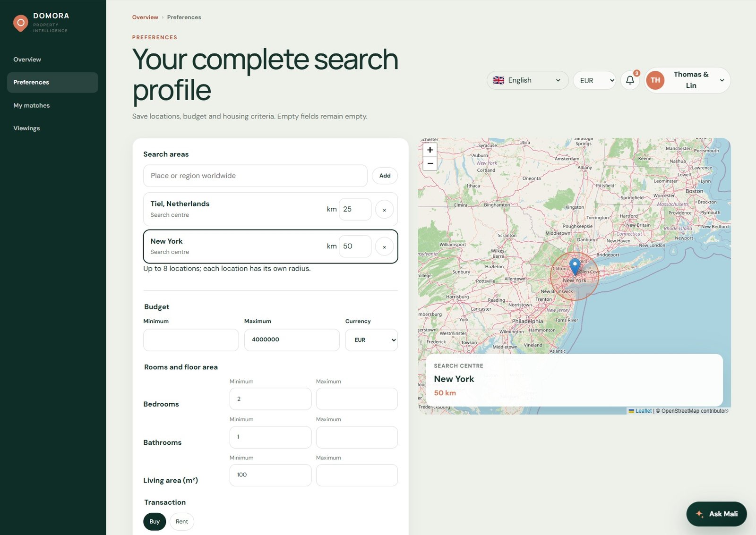Remove the New York search area
This screenshot has height=535, width=756.
pos(384,247)
